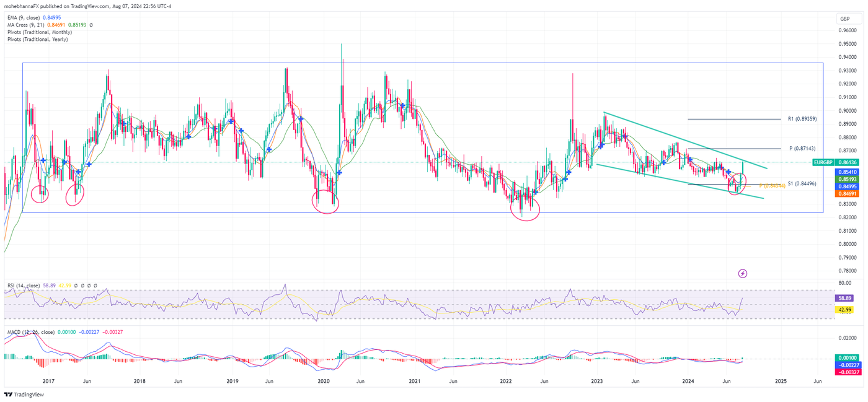Viewport: 868px width, 402px height.
Task: Click the circle icon beside MA Cross values
Action: 91,25
